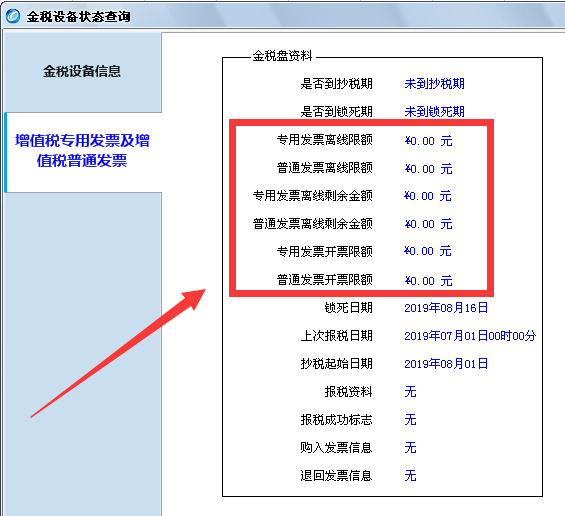
Task: Select 增值税专用发票及增值税普通发票 tab
Action: [82, 151]
